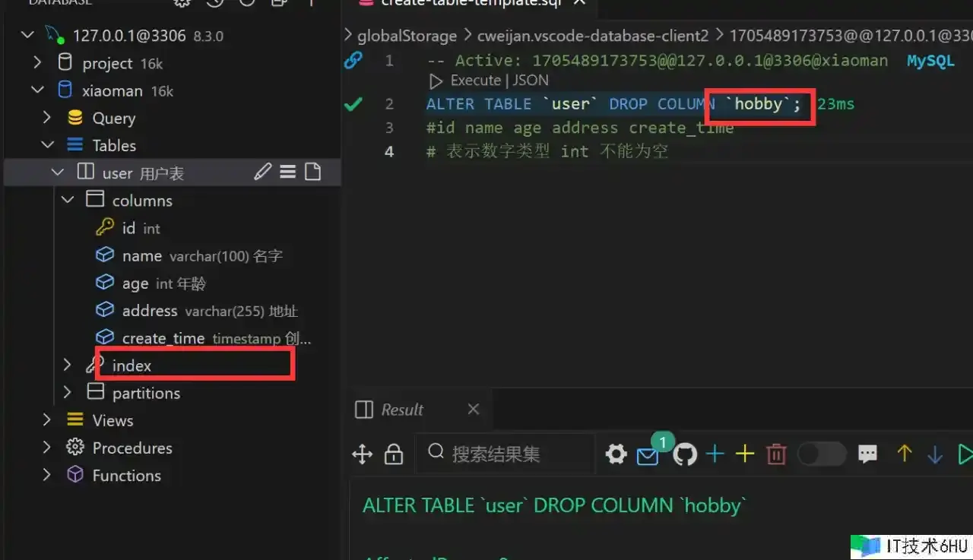The height and width of the screenshot is (560, 973).
Task: Collapse the Tables node chevron
Action: (x=47, y=145)
